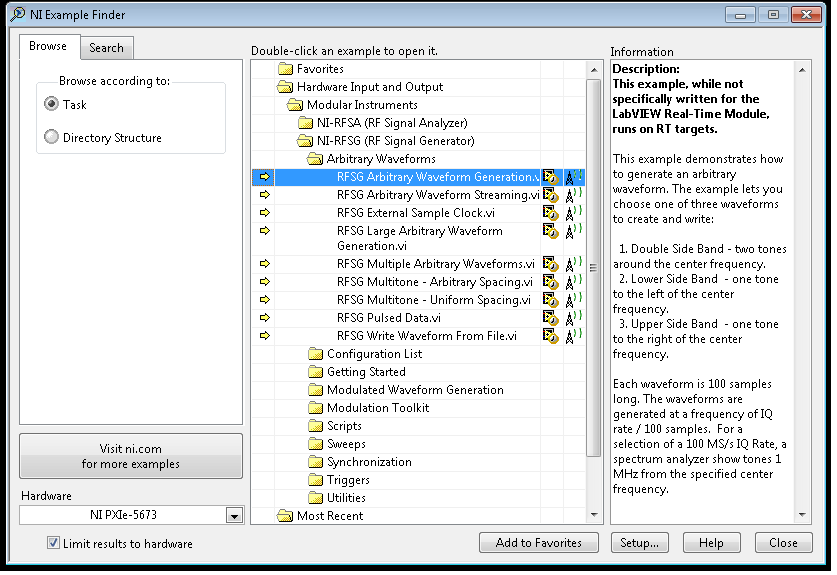The width and height of the screenshot is (837, 575).
Task: Open the Setup... dialog button
Action: (639, 543)
